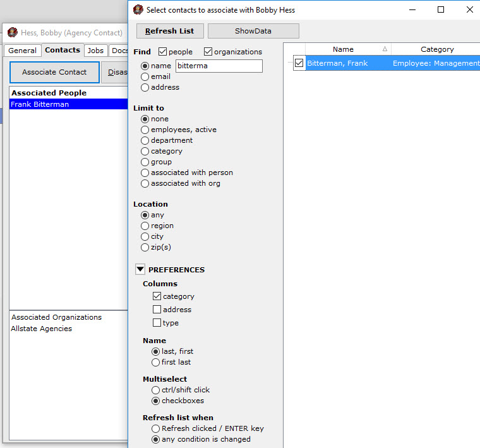Viewport: 480px width, 448px height.
Task: Open the Jobs tab
Action: (95, 51)
